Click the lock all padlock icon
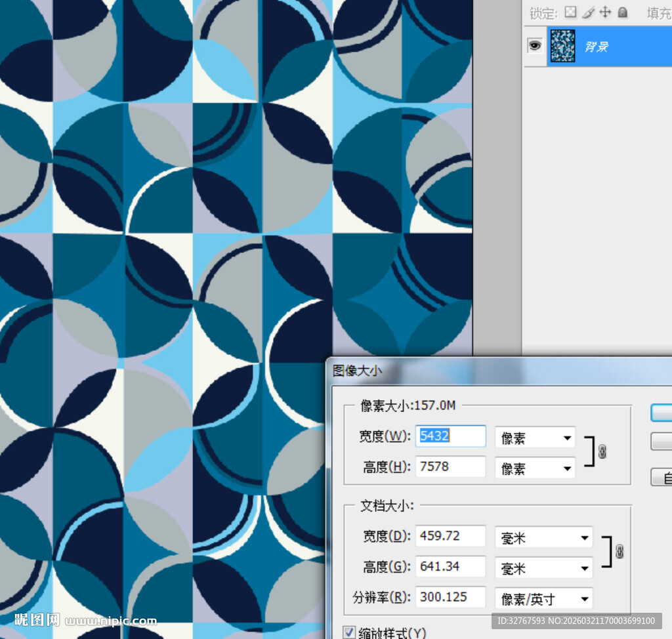The width and height of the screenshot is (672, 639). [622, 12]
